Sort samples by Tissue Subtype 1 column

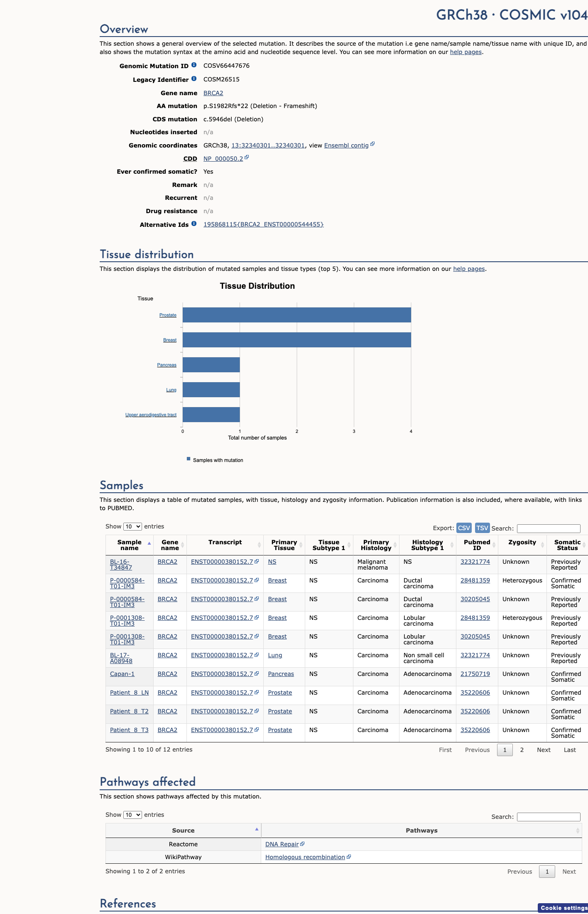click(x=349, y=545)
